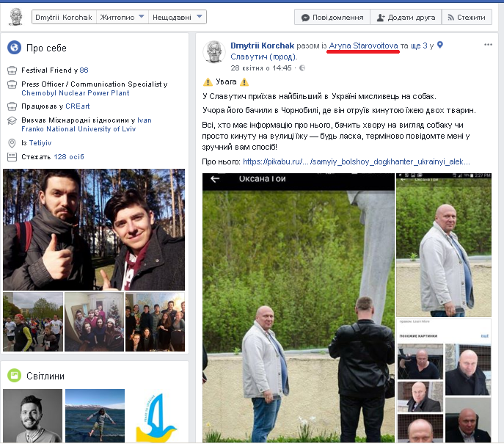This screenshot has height=444, width=504.
Task: Open the Chernobyl Nuclear Power Plant link
Action: click(x=76, y=93)
